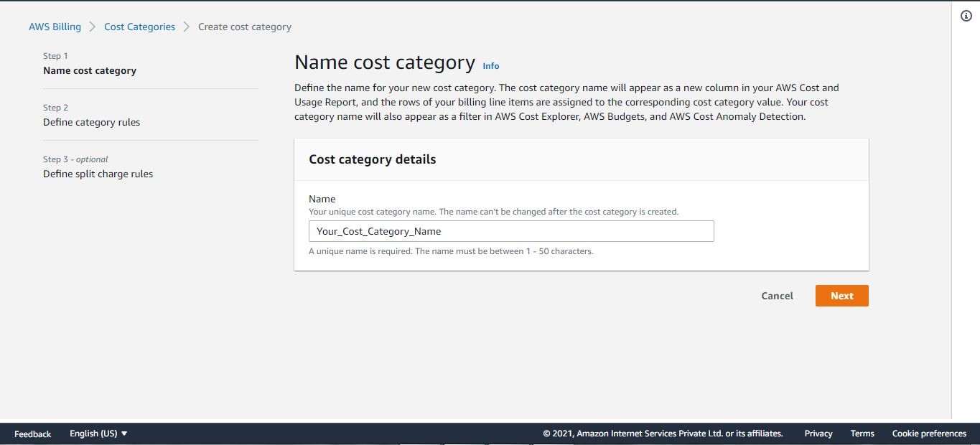Select Step 1 Name cost category

click(x=90, y=70)
